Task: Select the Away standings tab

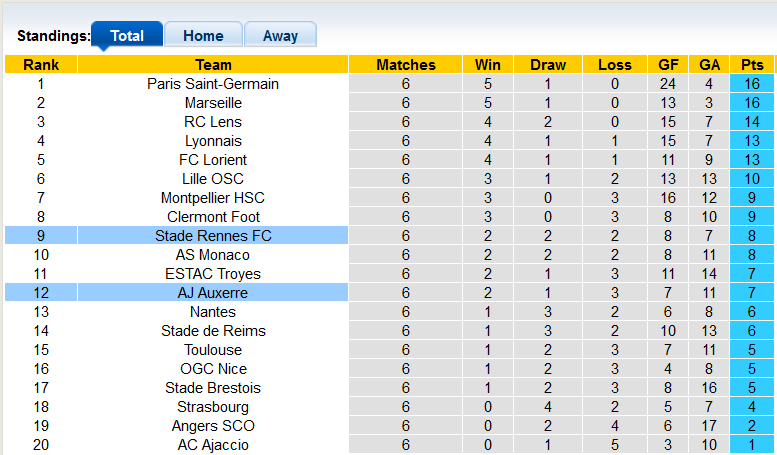Action: click(280, 36)
